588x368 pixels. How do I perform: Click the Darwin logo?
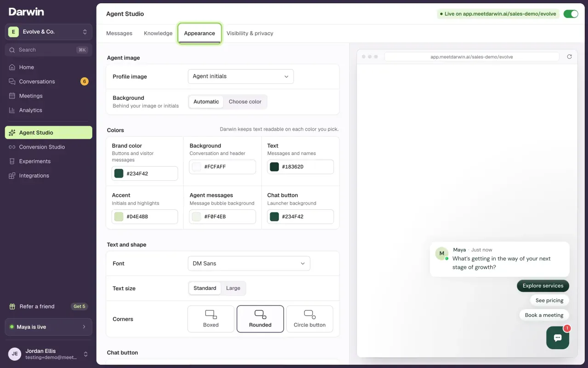(26, 12)
